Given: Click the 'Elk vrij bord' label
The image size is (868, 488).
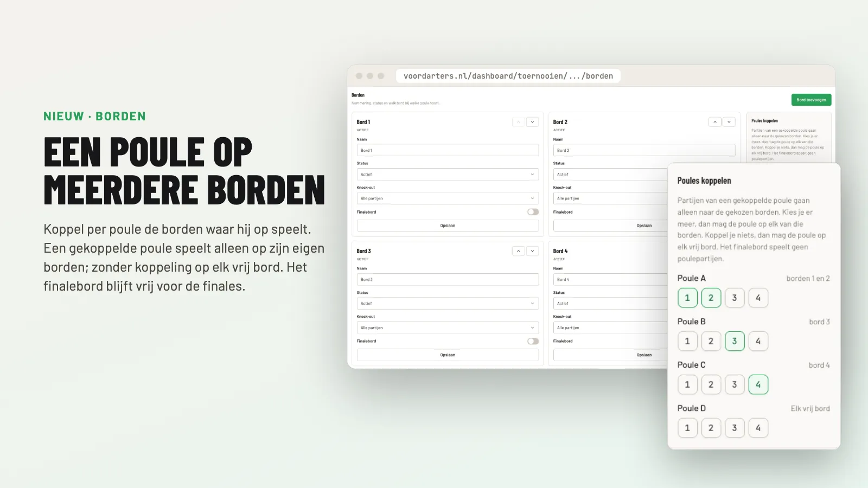Looking at the screenshot, I should pyautogui.click(x=810, y=408).
